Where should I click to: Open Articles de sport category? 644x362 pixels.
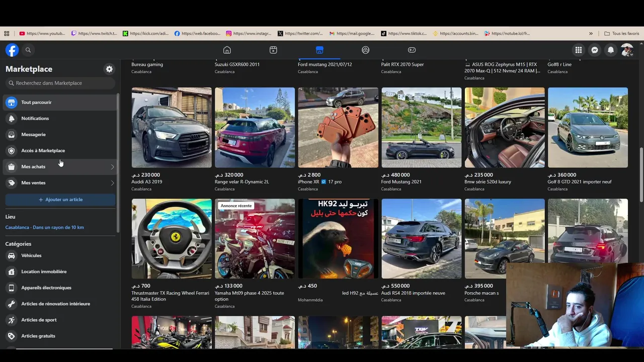coord(60,320)
